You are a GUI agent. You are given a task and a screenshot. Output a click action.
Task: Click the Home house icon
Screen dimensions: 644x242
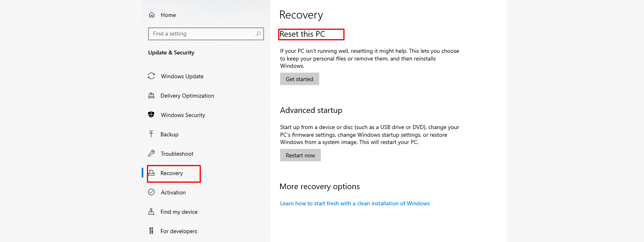point(152,15)
